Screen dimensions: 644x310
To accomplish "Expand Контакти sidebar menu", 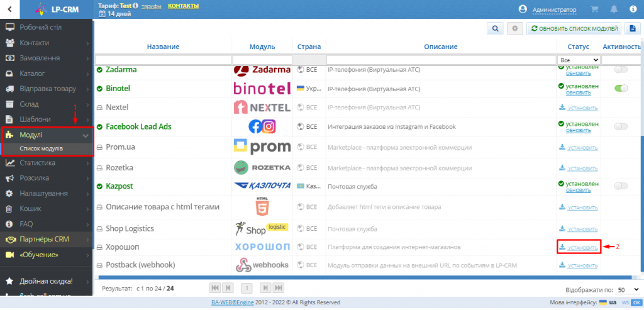I will [47, 43].
